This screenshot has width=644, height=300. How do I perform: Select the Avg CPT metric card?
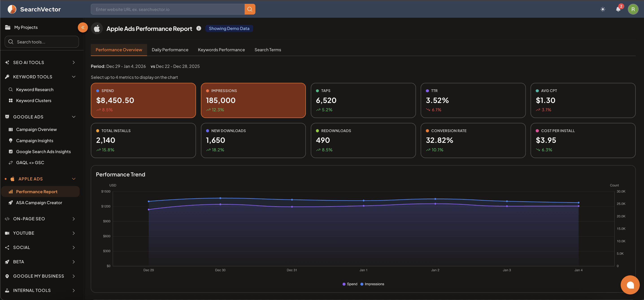(x=583, y=100)
